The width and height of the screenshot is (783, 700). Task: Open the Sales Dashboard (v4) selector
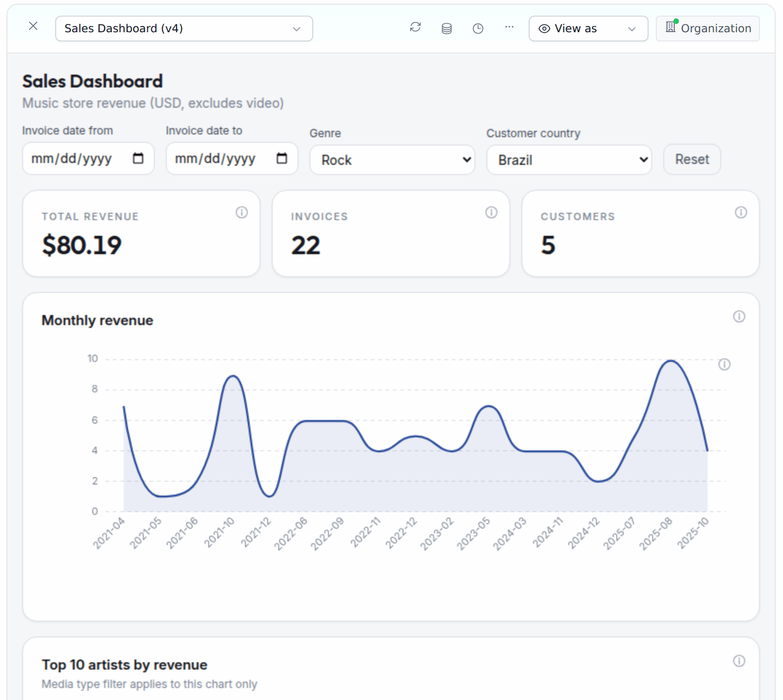pos(184,29)
